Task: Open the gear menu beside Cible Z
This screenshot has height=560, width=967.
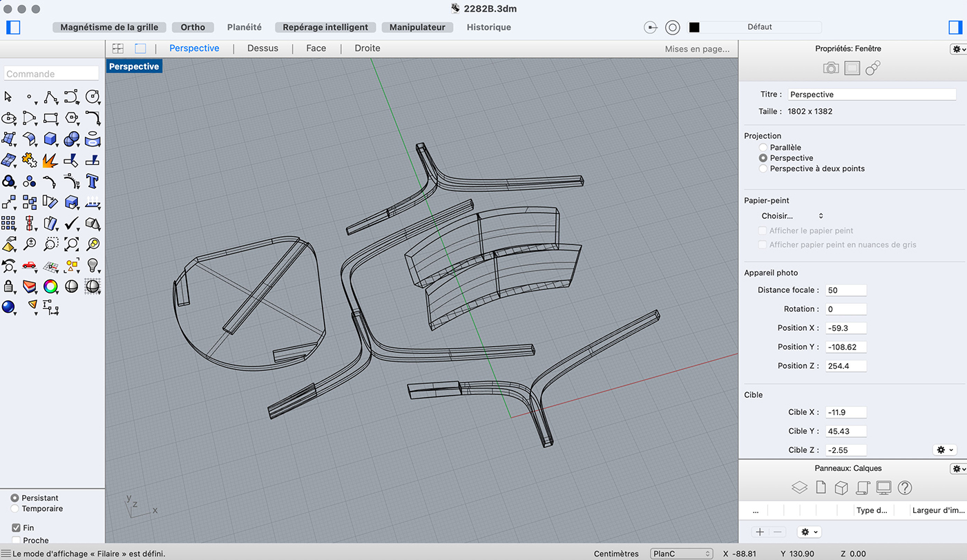Action: point(944,450)
